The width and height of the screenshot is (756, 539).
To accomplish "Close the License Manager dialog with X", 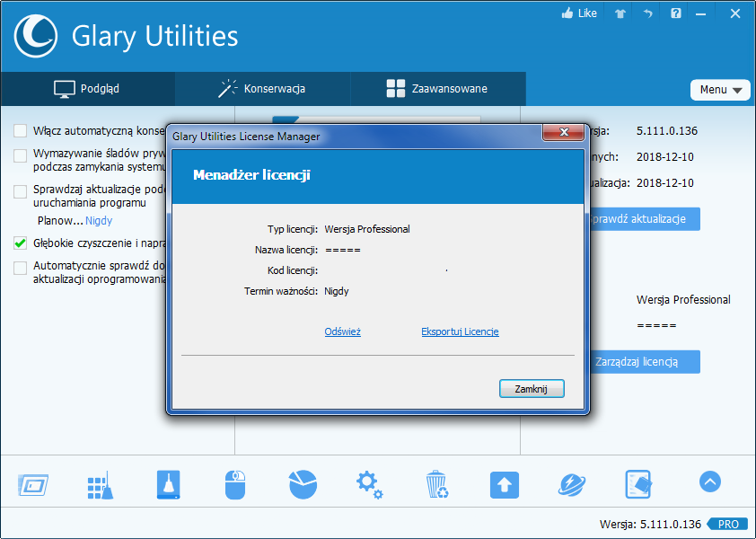I will point(563,132).
